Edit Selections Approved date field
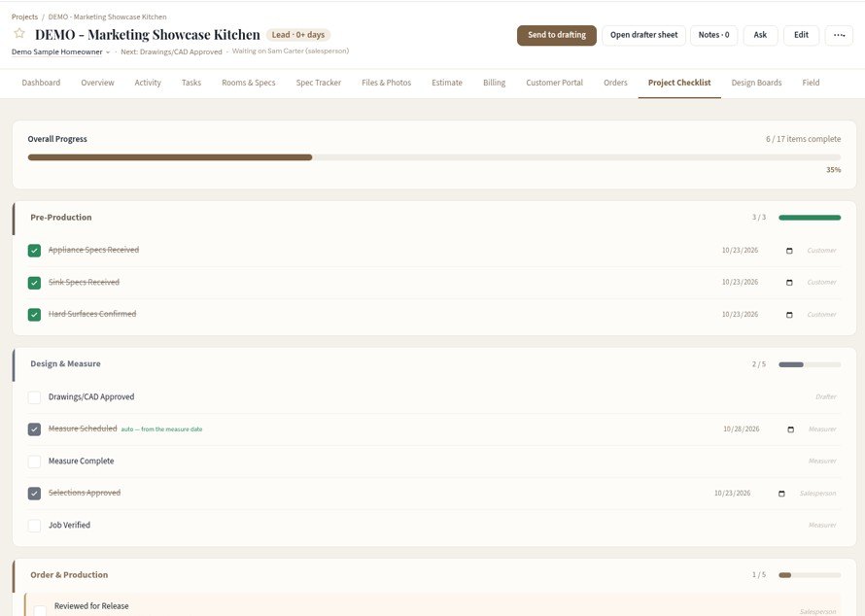Viewport: 865px width, 616px height. tap(732, 493)
